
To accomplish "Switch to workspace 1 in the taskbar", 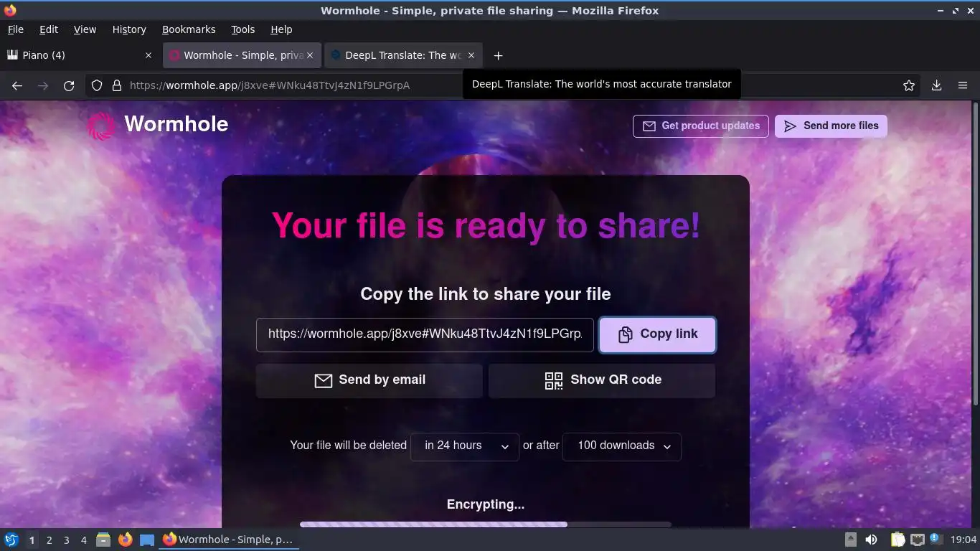I will click(32, 540).
